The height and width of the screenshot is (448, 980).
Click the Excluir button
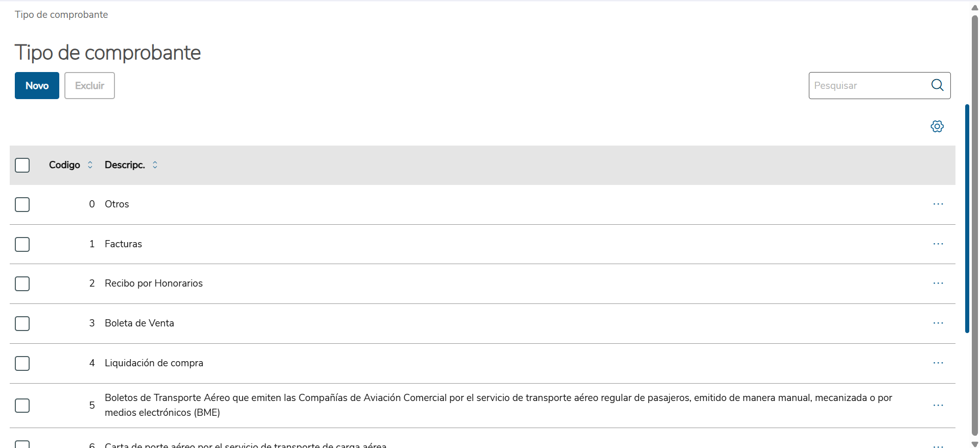coord(89,86)
